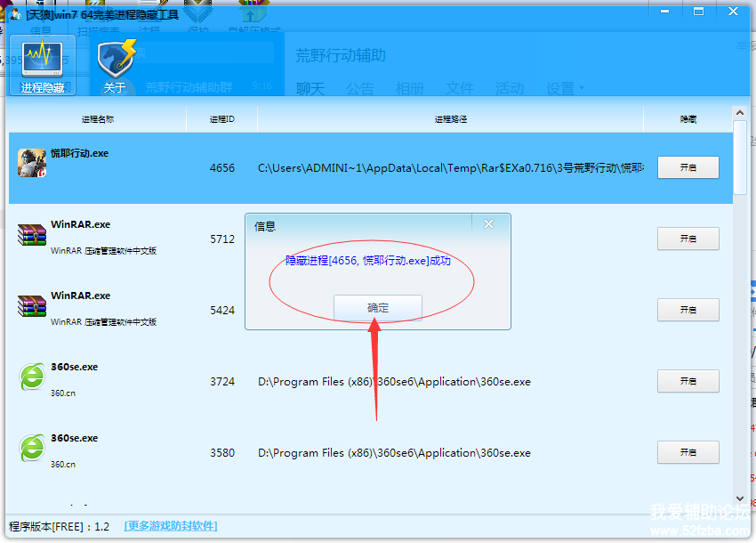Click 开启 for WinRAR process 5424
Screen dimensions: 756x543
tap(688, 310)
